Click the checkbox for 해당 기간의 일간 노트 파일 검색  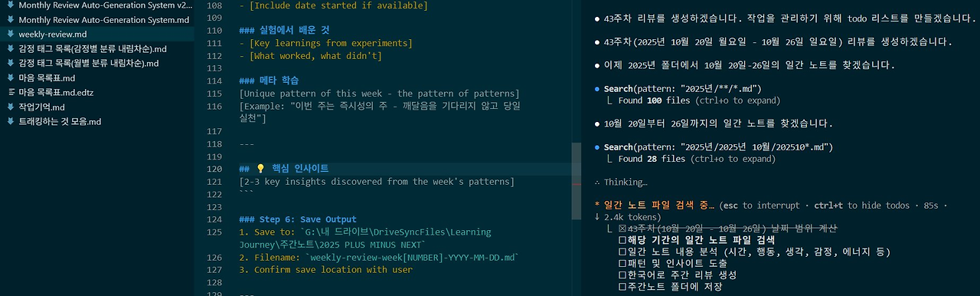point(622,240)
